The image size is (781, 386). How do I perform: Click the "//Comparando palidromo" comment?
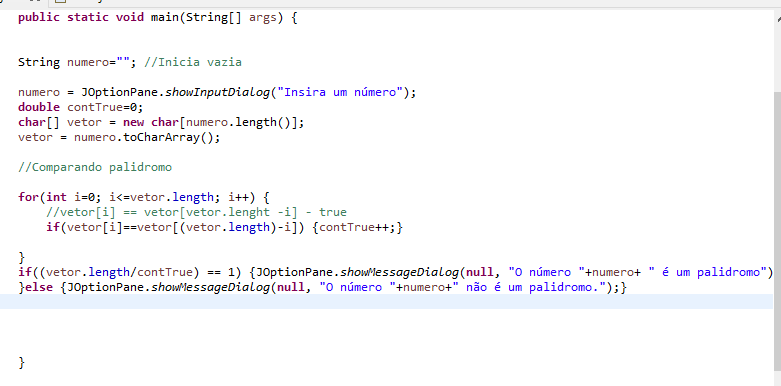point(95,167)
